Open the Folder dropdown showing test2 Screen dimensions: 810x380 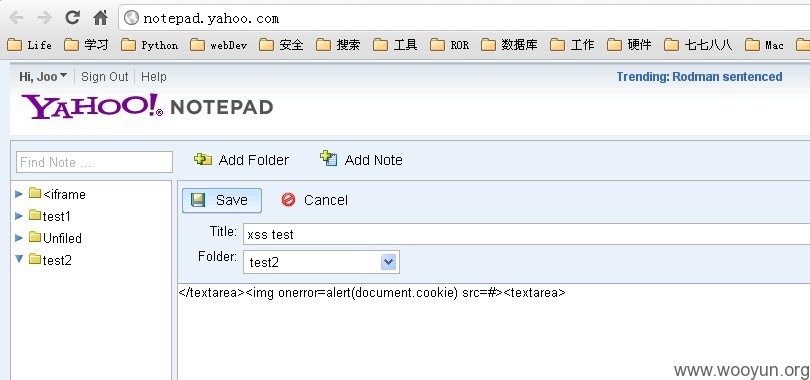[321, 262]
